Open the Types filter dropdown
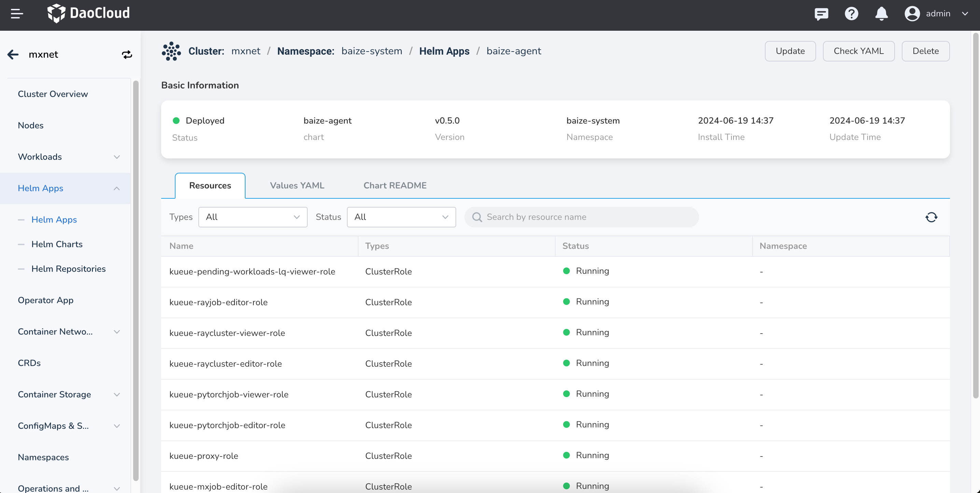 [x=253, y=217]
